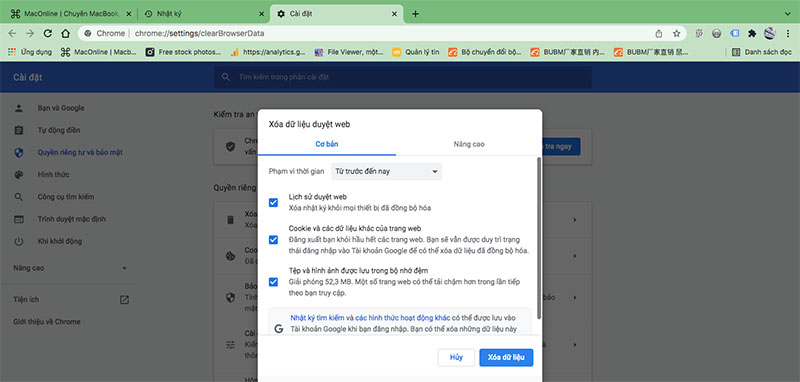
Task: Open Trình duyệt mặc định section
Action: pyautogui.click(x=71, y=219)
